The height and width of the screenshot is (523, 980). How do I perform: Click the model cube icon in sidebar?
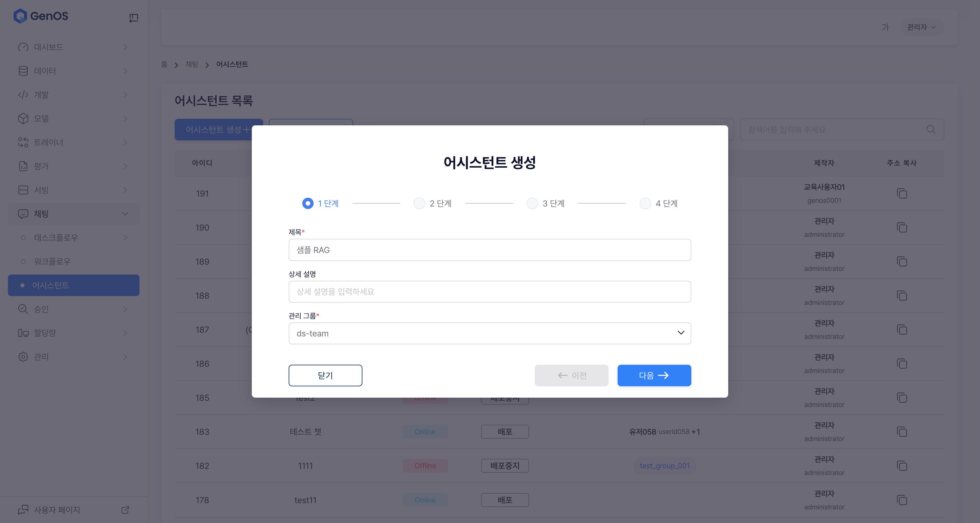(23, 118)
